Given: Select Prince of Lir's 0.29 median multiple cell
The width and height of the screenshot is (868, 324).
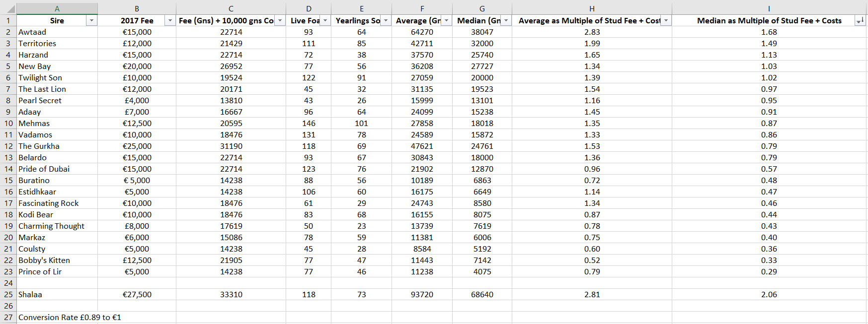Looking at the screenshot, I should 769,271.
